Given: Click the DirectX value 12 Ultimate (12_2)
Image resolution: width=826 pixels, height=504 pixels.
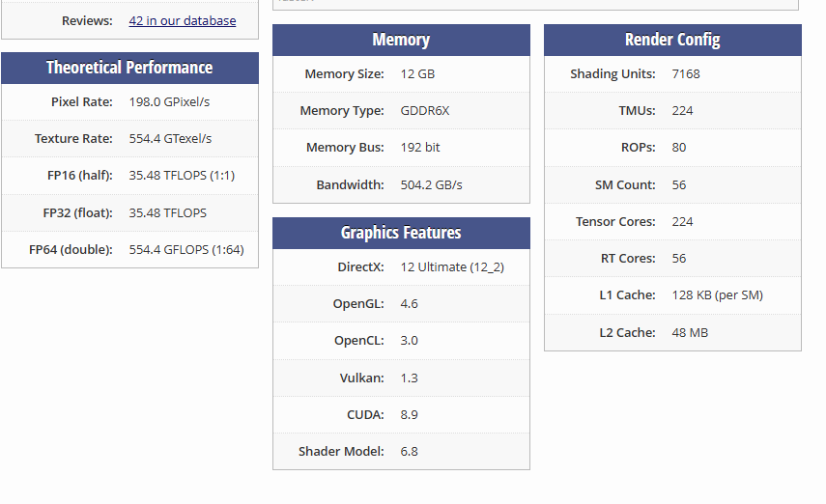Looking at the screenshot, I should click(x=452, y=267).
